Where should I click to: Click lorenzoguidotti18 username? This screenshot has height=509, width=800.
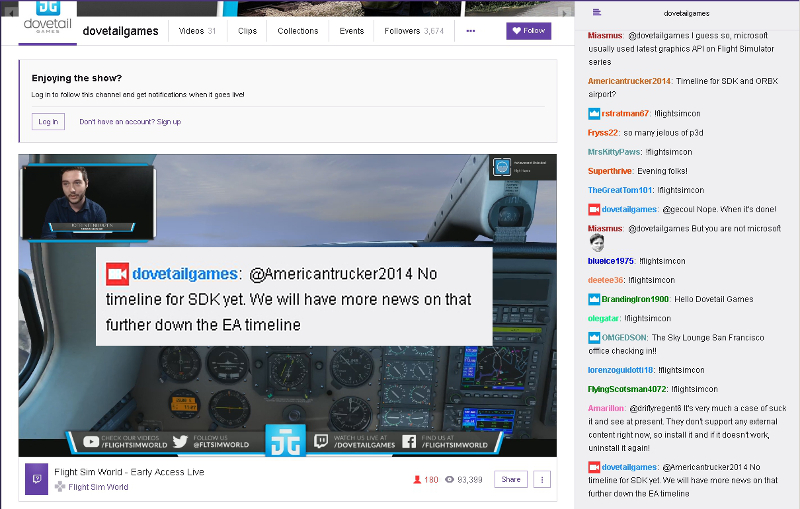pyautogui.click(x=620, y=370)
